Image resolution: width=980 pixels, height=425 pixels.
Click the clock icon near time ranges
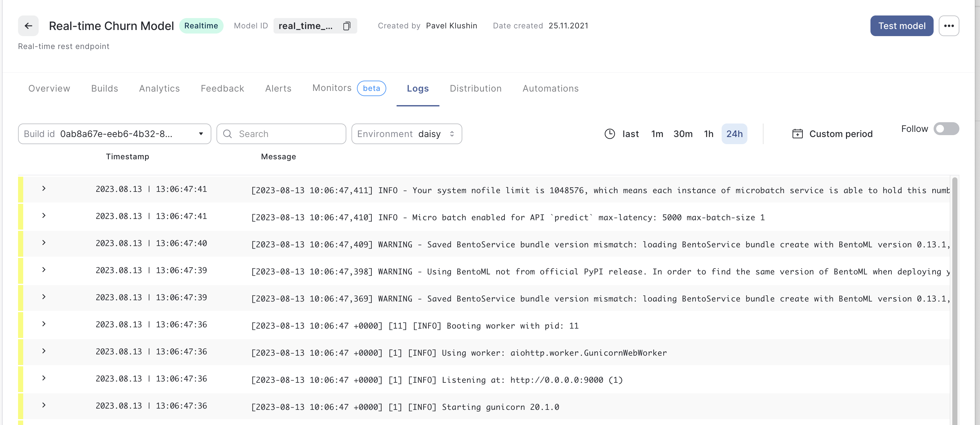click(609, 134)
